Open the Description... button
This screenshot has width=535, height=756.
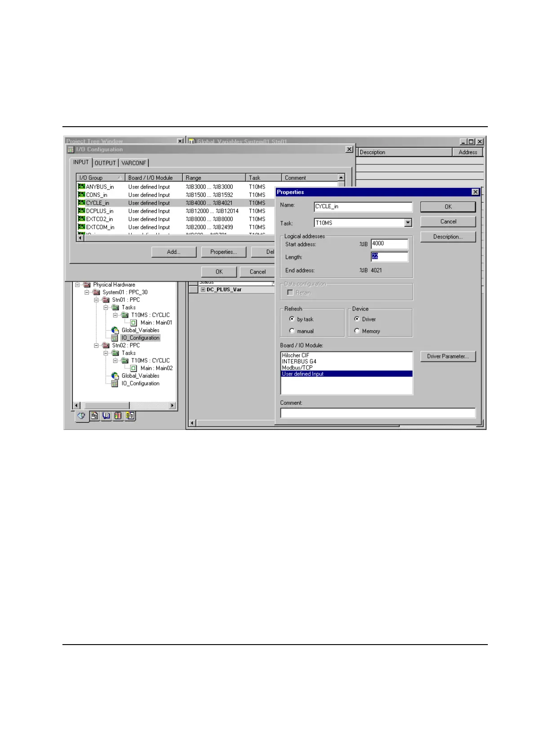coord(448,237)
